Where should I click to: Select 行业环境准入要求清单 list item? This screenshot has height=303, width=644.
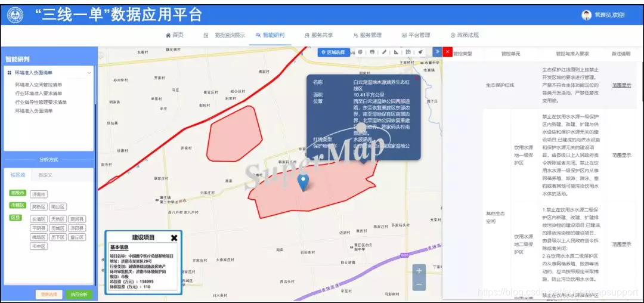(39, 94)
